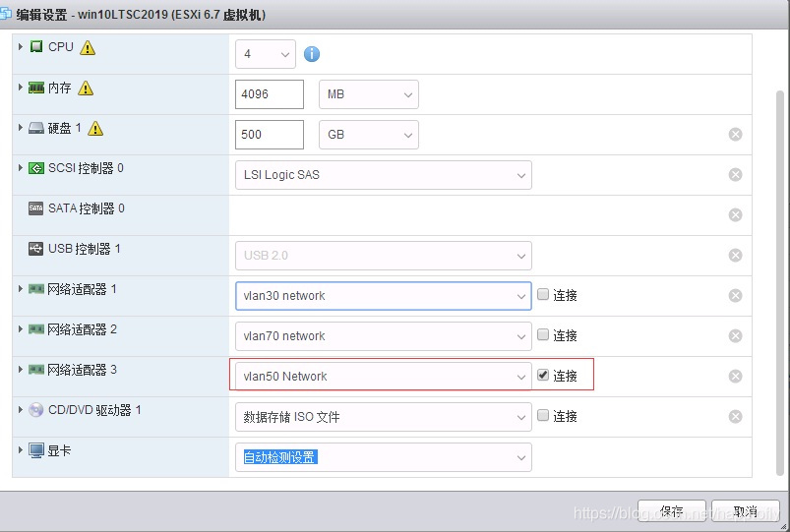Open the memory unit MB dropdown
The height and width of the screenshot is (532, 790).
point(369,94)
